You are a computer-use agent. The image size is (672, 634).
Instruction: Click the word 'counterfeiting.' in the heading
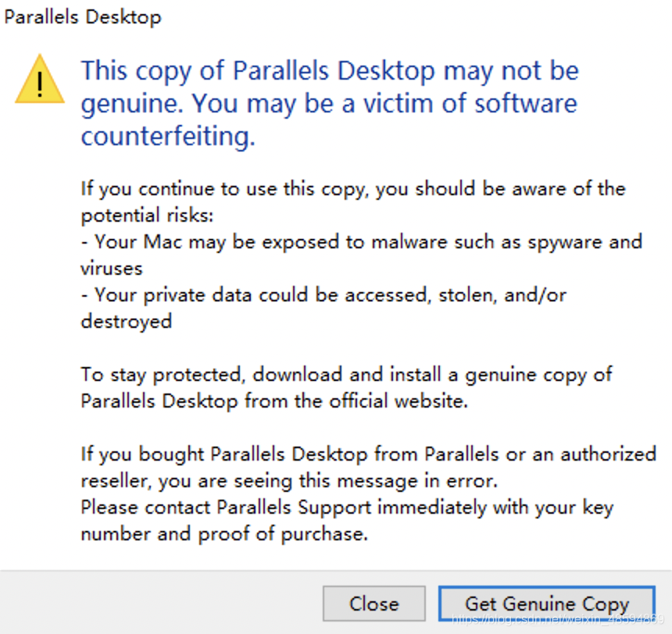tap(168, 136)
